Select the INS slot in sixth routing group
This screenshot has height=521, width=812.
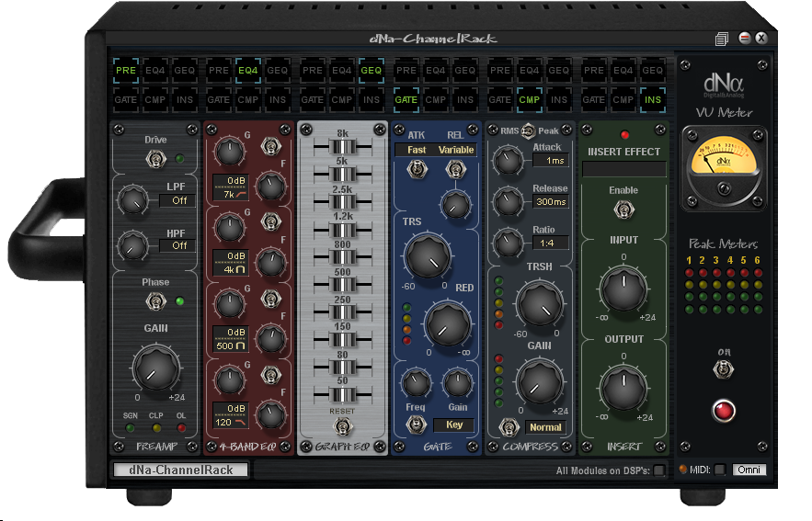click(653, 100)
